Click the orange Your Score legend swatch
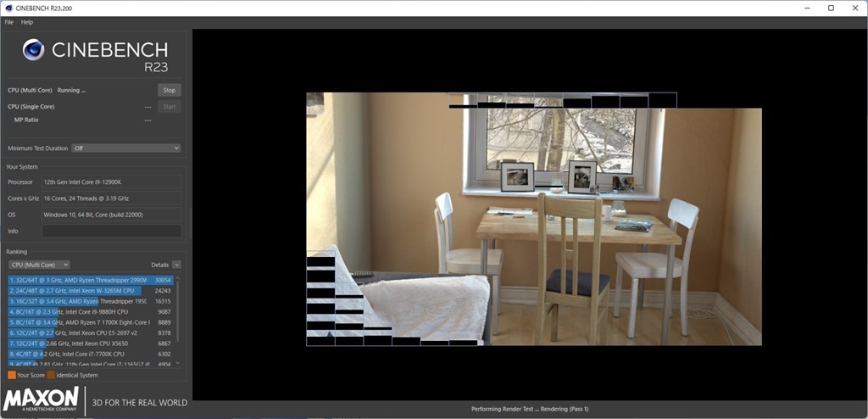 12,375
